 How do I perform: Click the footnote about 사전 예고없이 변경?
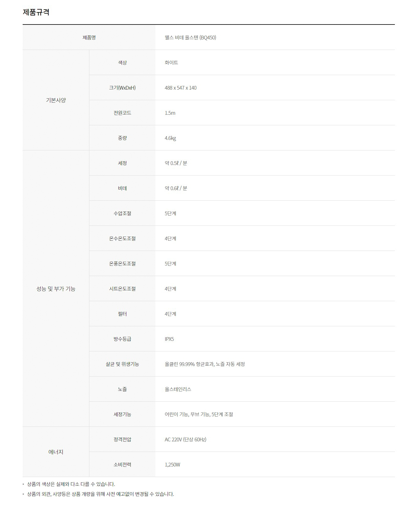[x=101, y=494]
